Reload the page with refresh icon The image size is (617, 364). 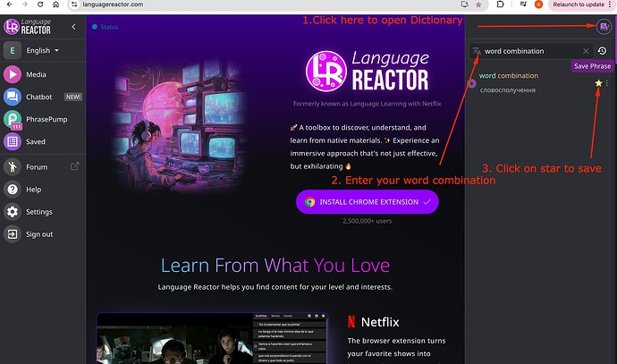click(x=40, y=4)
